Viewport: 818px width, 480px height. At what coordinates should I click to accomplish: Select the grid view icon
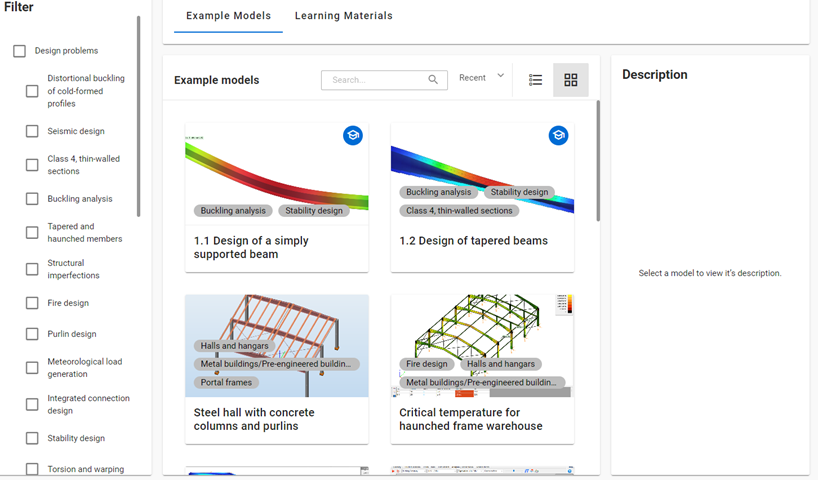coord(571,80)
